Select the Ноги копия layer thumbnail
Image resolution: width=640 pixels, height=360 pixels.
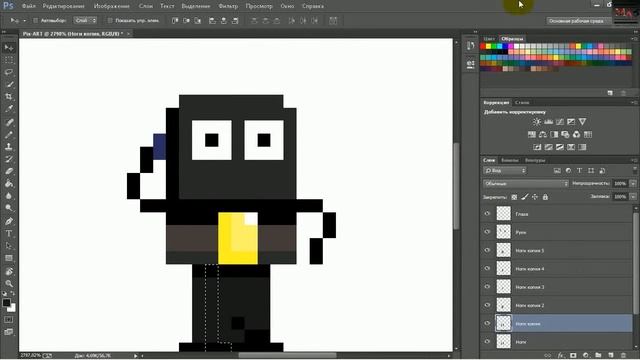coord(503,323)
